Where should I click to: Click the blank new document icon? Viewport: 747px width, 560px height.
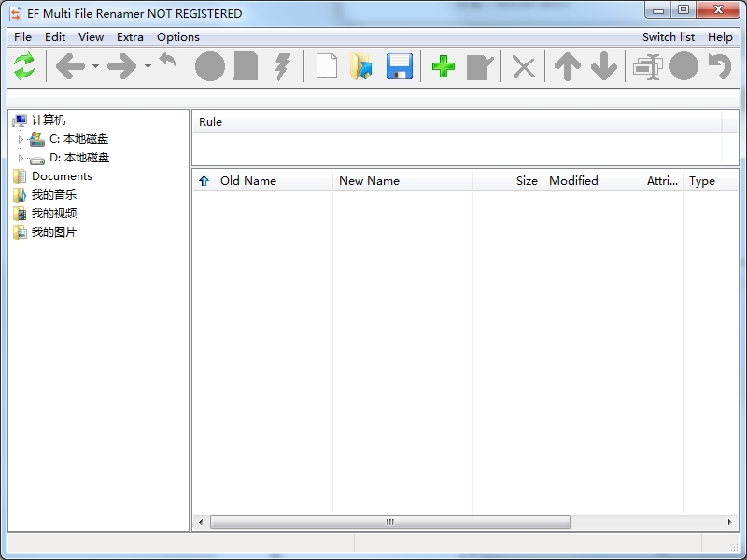326,66
